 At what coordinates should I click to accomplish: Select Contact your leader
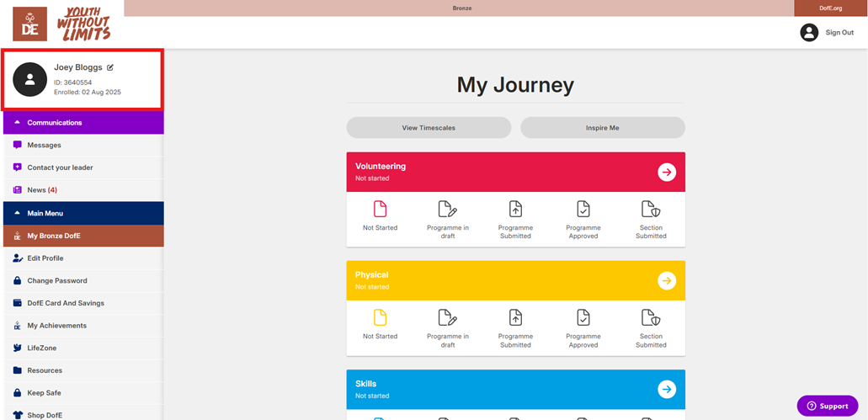60,167
